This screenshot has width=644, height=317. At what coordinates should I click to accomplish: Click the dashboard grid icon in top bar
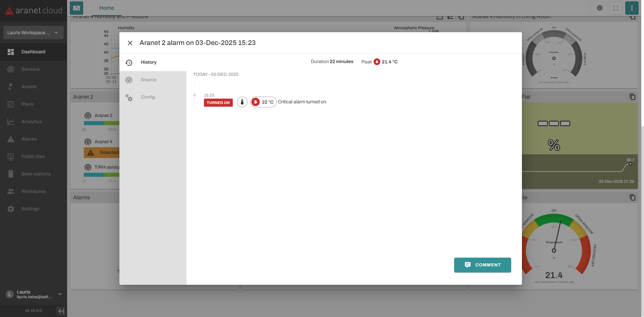[x=76, y=8]
